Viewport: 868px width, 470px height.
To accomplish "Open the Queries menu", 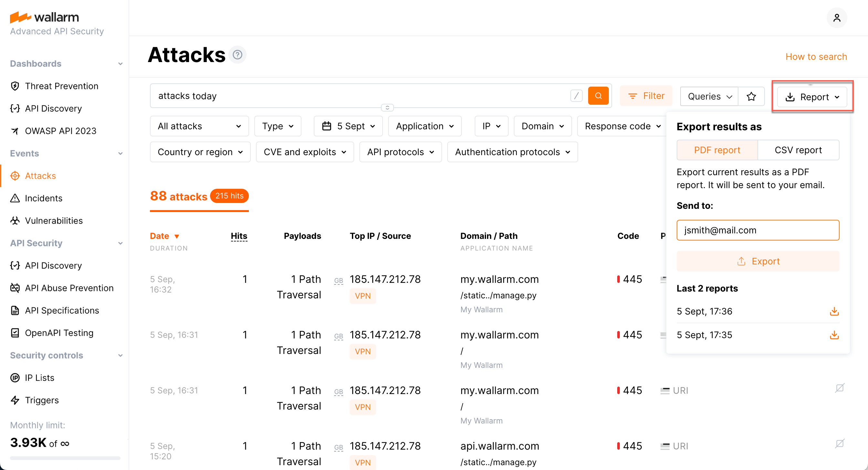I will click(709, 96).
